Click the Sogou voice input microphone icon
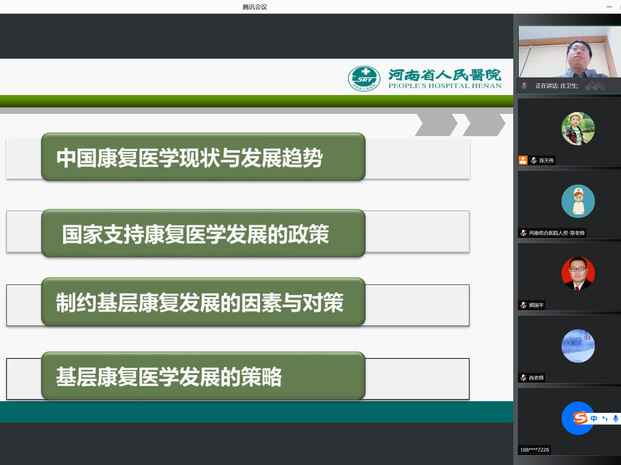The height and width of the screenshot is (465, 621). [614, 418]
